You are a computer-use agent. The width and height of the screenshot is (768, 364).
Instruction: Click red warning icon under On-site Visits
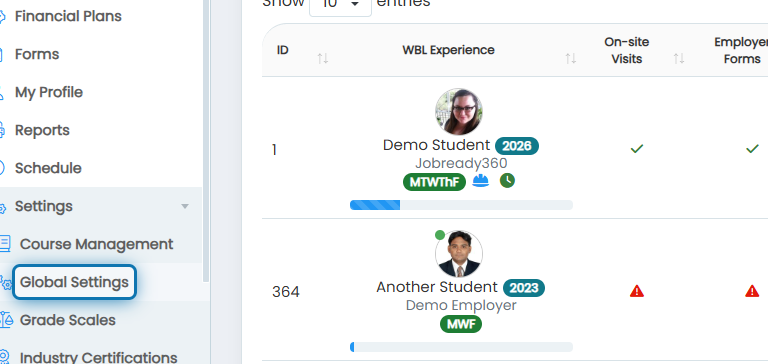637,291
